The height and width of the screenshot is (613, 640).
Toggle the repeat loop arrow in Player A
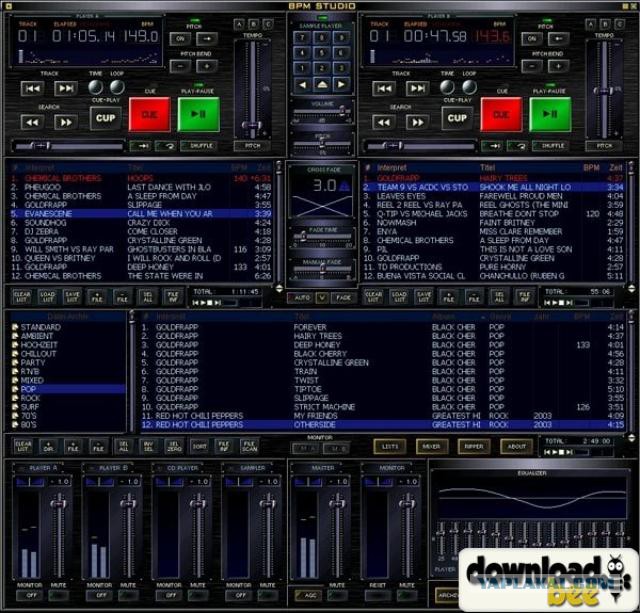(x=166, y=146)
